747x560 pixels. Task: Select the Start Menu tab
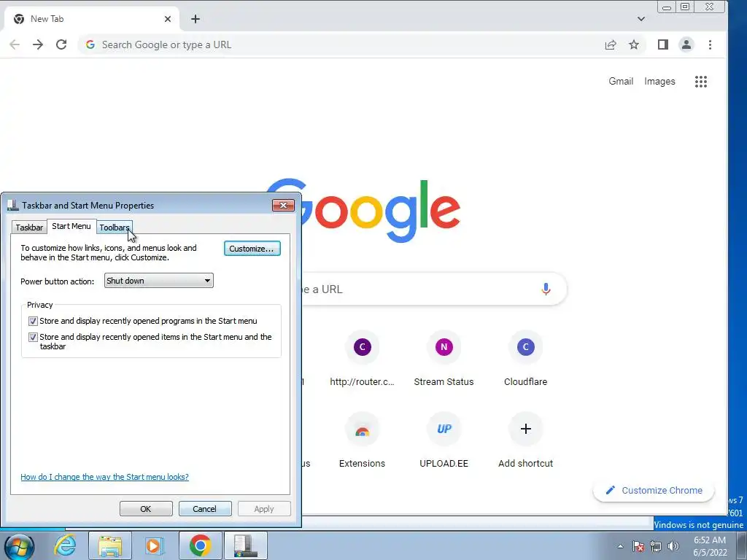(x=71, y=226)
